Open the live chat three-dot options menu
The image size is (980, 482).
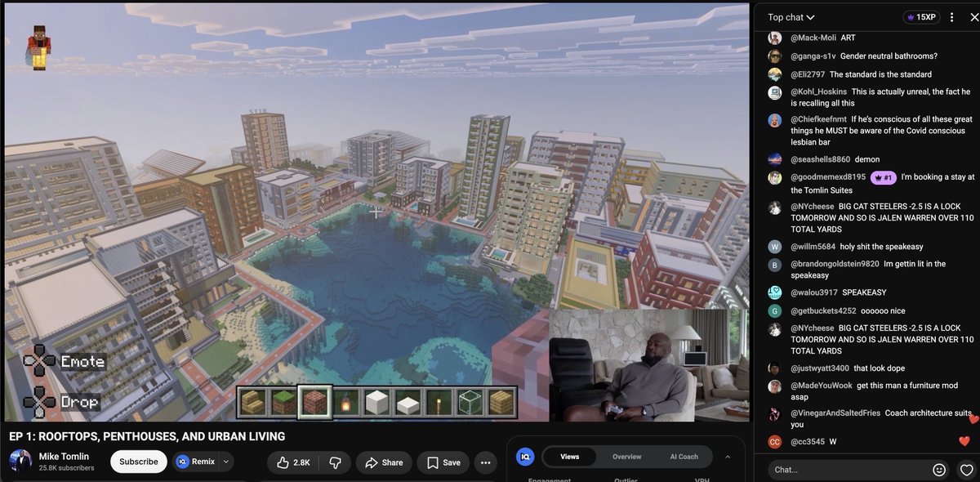[x=951, y=17]
